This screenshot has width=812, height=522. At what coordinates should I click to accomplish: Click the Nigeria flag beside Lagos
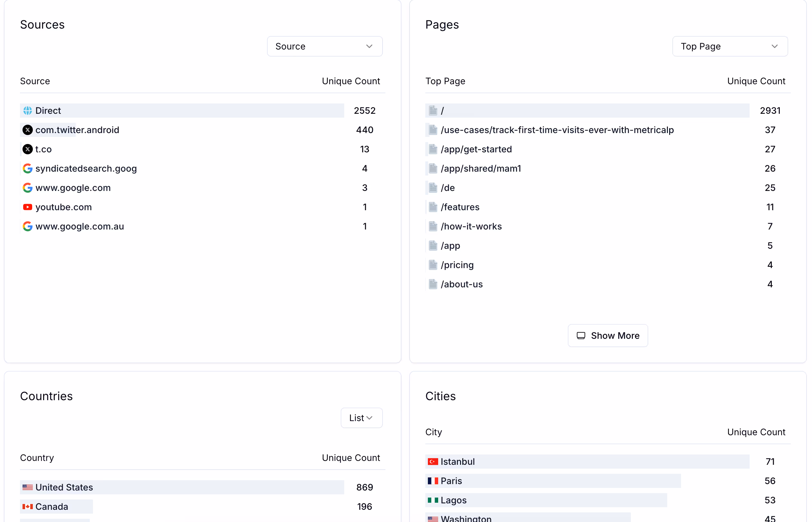432,500
